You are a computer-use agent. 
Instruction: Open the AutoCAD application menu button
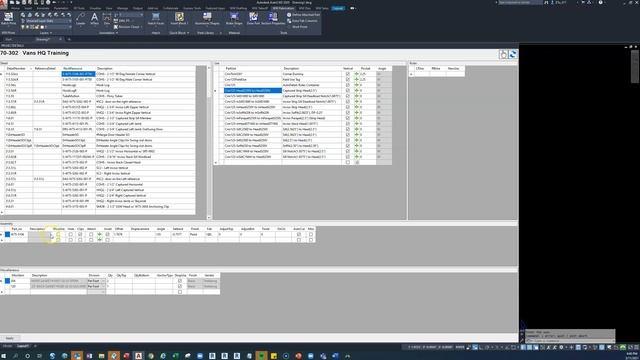click(x=3, y=5)
